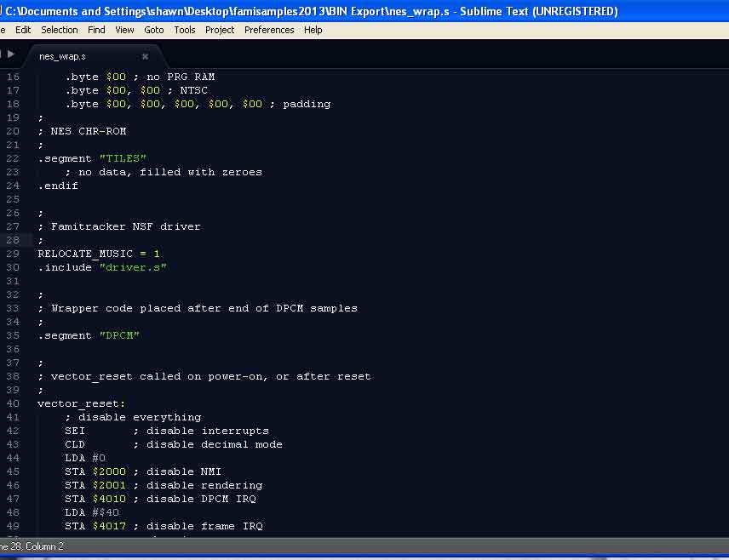Open the Preferences menu
This screenshot has width=729, height=560.
269,30
